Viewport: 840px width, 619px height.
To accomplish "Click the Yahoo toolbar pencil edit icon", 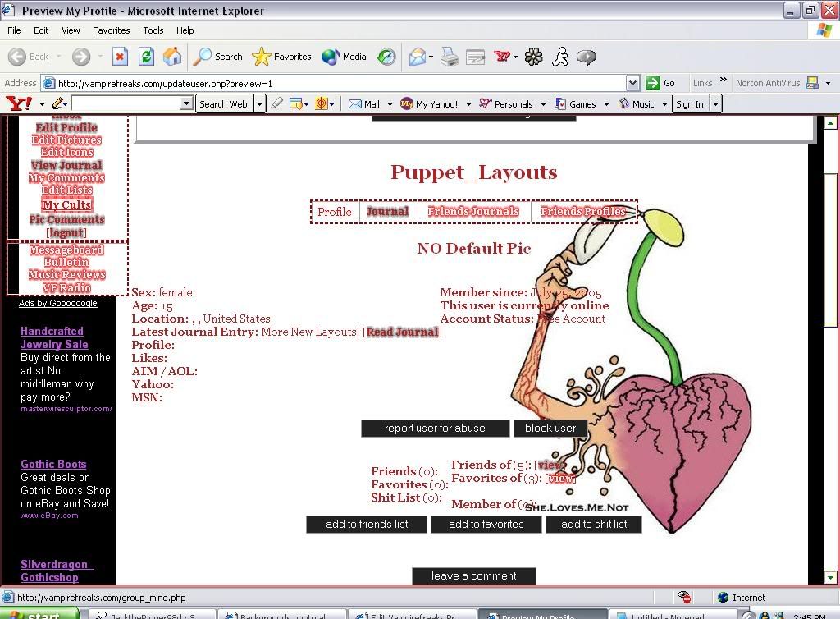I will click(x=58, y=103).
